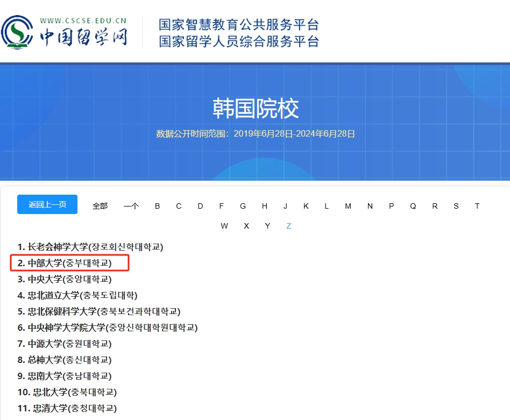
Task: Open 长老会神学大学 entry
Action: 90,247
